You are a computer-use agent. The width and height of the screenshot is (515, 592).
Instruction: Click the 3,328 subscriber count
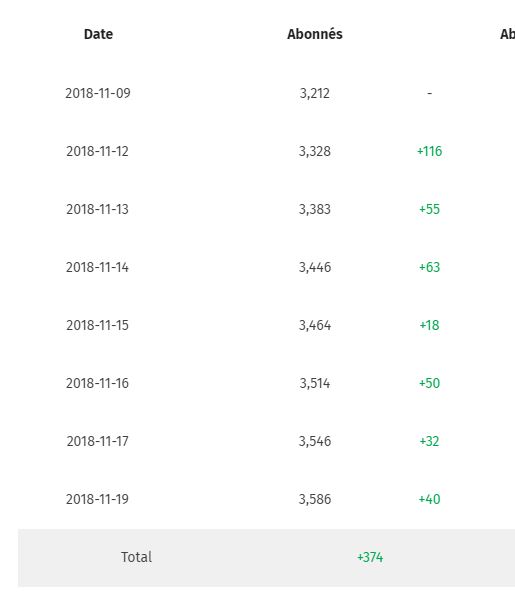tap(315, 152)
